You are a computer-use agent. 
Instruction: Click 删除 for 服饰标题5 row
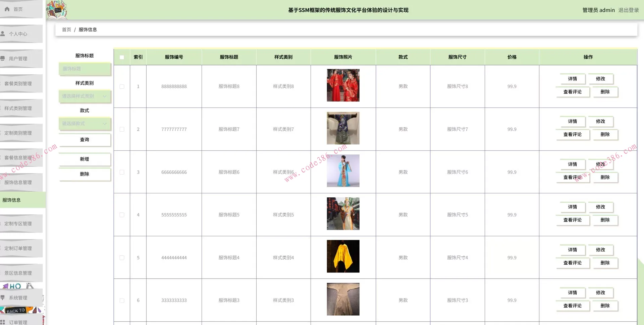tap(605, 220)
